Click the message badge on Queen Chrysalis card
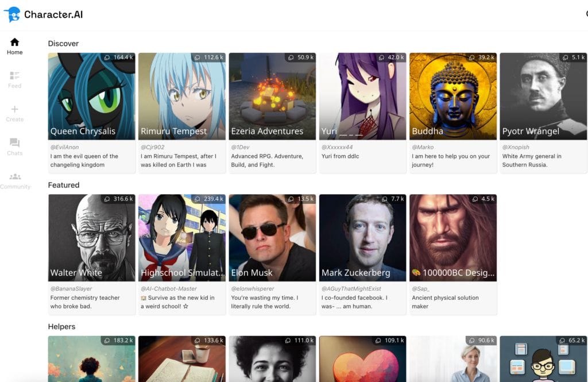The width and height of the screenshot is (588, 382). pyautogui.click(x=121, y=57)
